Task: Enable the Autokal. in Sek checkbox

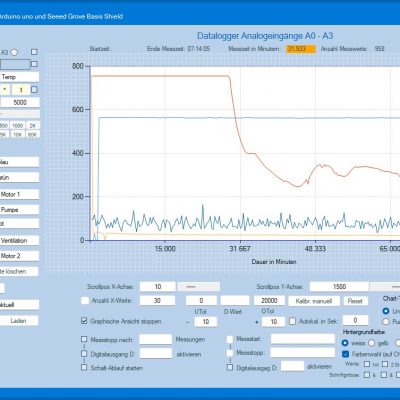Action: pos(292,321)
